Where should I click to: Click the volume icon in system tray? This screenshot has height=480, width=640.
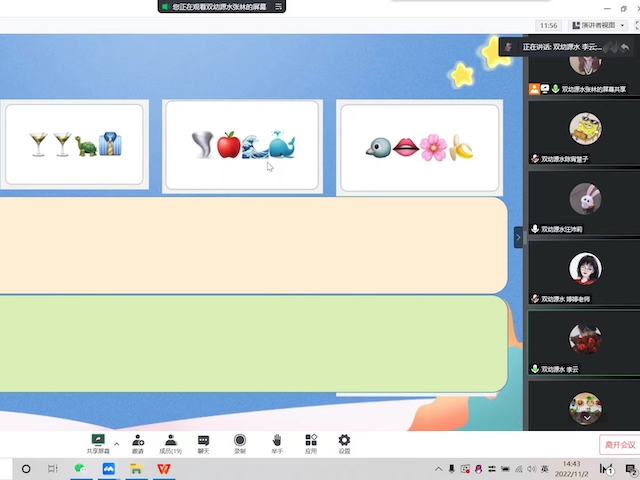531,469
